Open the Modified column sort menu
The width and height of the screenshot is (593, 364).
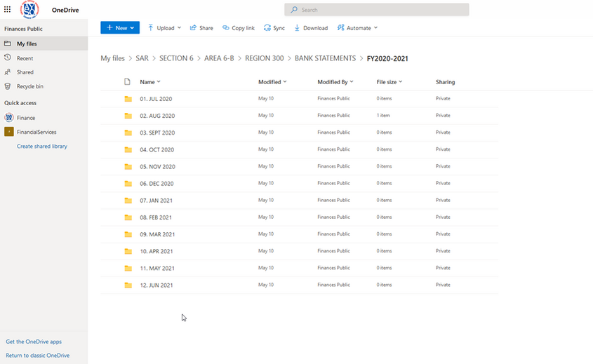point(272,82)
